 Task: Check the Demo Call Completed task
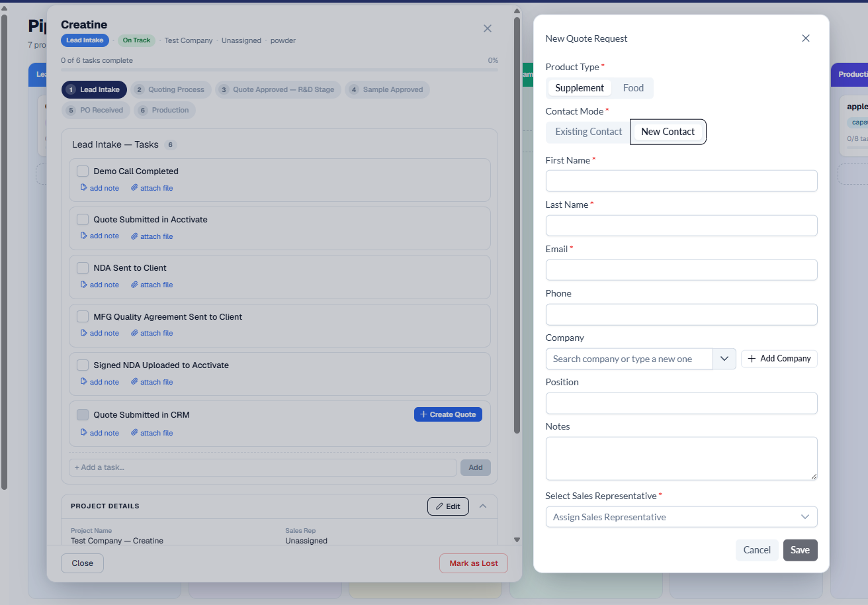pos(83,171)
